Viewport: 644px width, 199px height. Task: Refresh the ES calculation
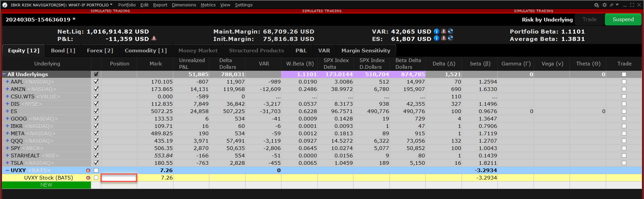(x=450, y=38)
